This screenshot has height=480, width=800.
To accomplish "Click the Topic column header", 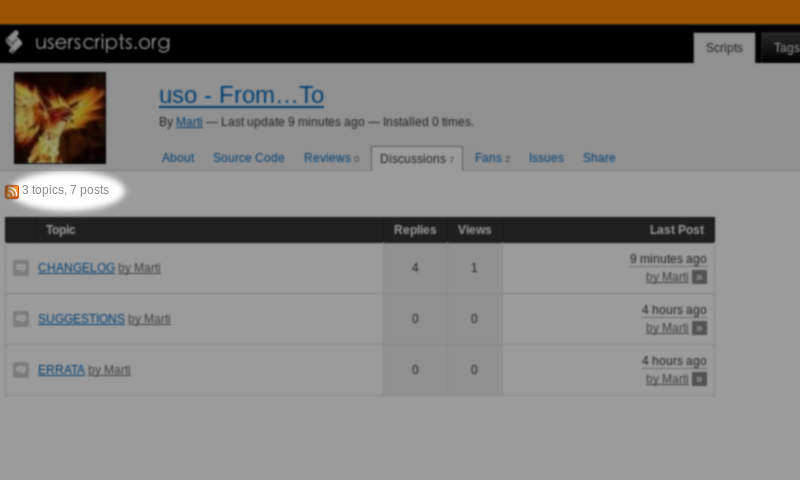I will click(60, 230).
